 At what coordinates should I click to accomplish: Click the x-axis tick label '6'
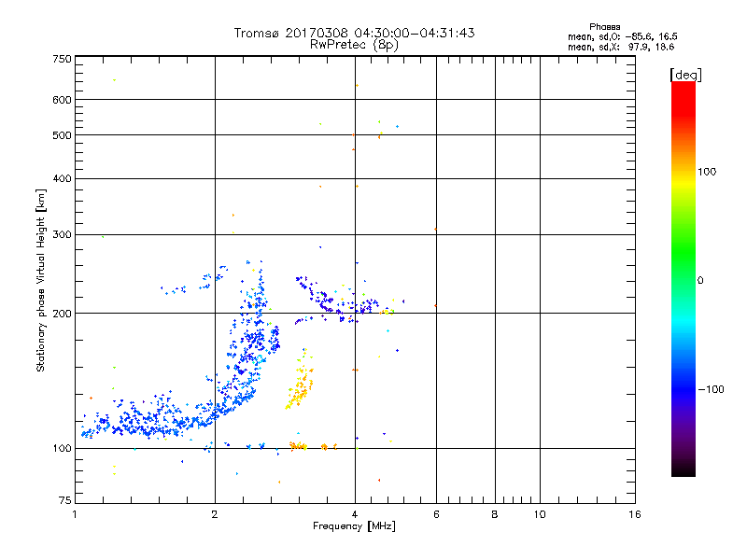click(x=436, y=514)
